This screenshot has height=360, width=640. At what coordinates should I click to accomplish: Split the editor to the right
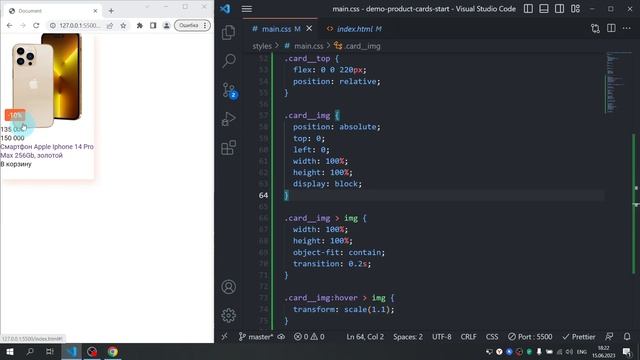tap(611, 28)
